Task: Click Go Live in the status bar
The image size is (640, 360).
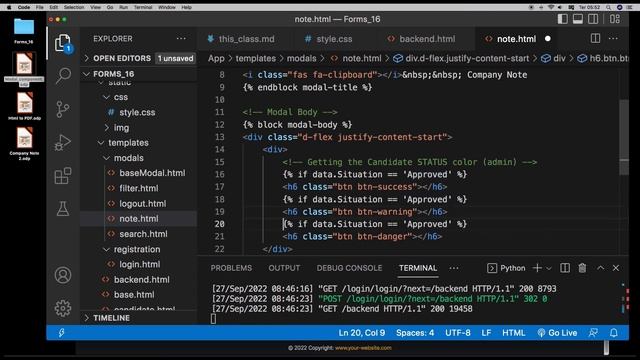Action: 557,333
